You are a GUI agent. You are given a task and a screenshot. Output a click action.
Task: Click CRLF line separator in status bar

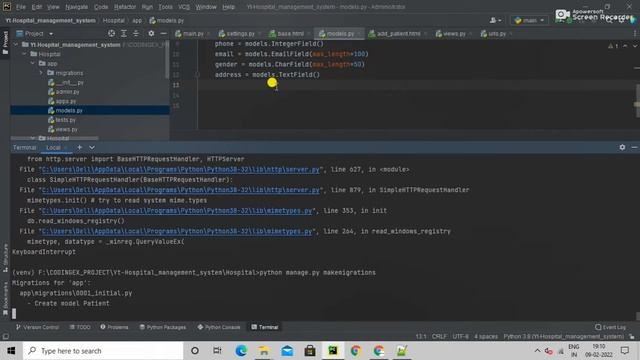(x=439, y=336)
